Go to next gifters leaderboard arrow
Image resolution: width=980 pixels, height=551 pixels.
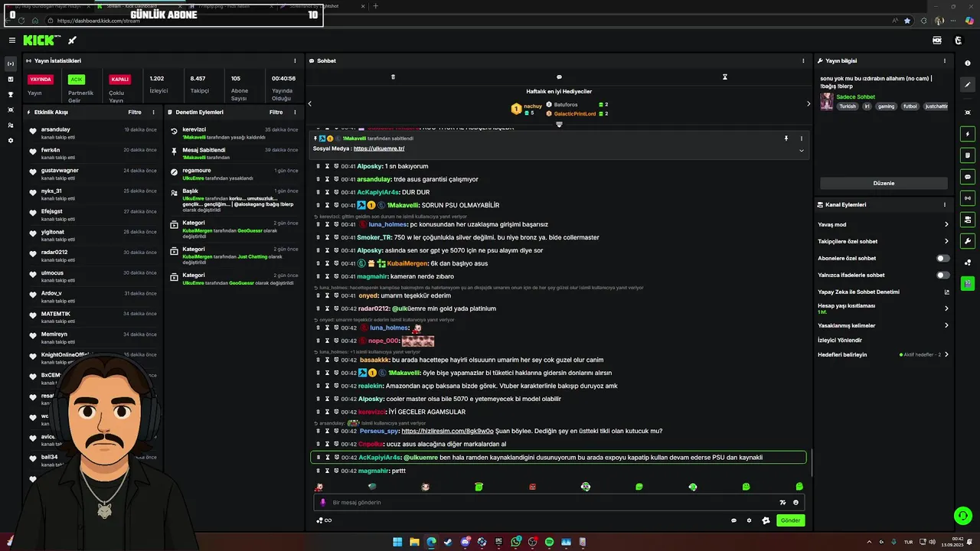coord(808,104)
